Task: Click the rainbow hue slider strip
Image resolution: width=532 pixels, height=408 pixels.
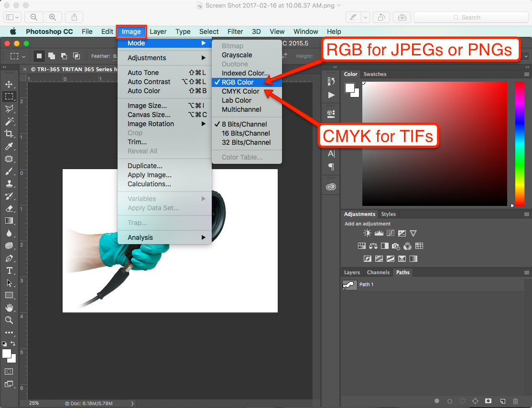Action: 519,143
